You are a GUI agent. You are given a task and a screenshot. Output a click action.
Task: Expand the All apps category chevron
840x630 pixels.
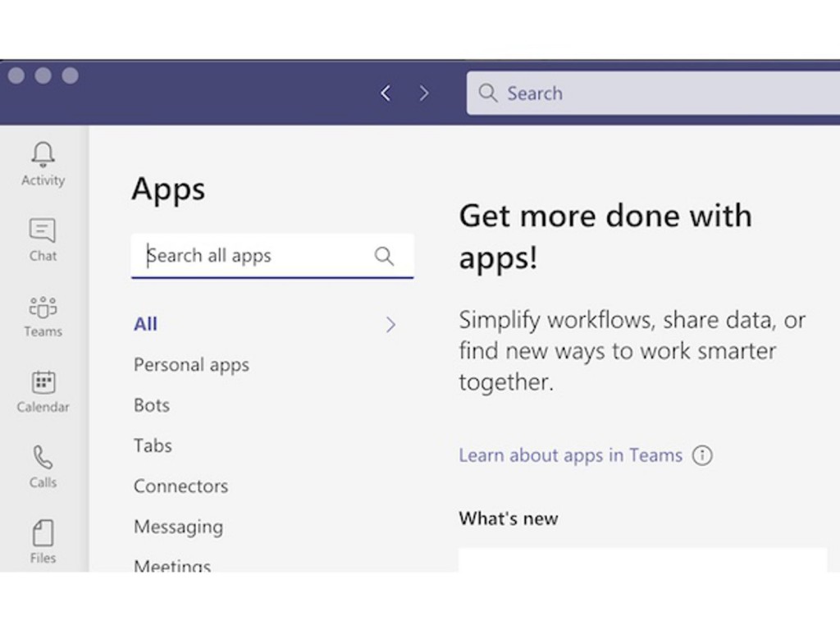(390, 324)
